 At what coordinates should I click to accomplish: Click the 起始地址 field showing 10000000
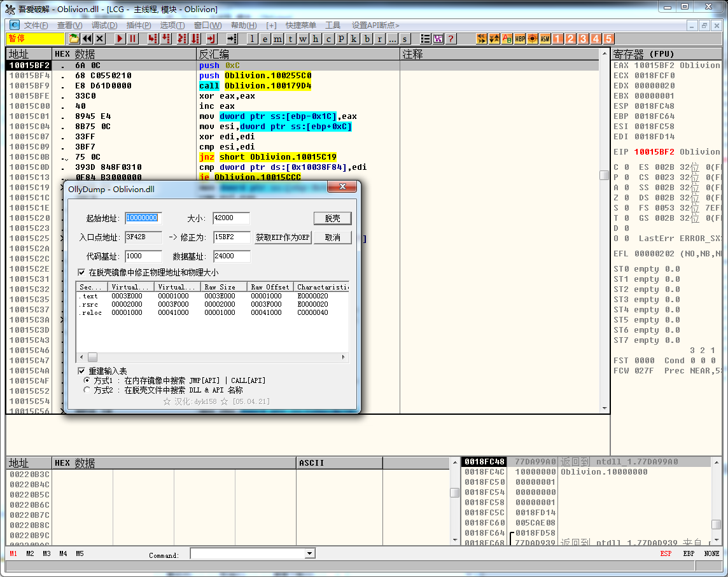[x=143, y=218]
